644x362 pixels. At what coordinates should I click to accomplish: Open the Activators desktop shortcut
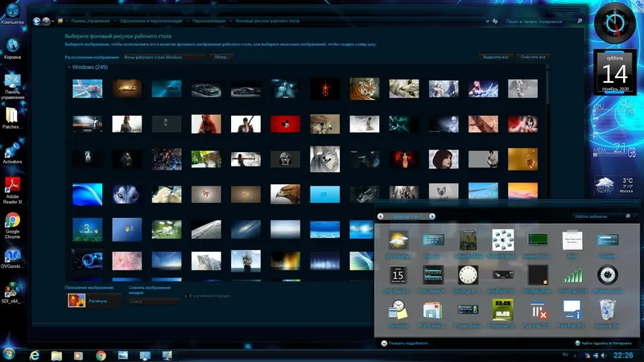click(12, 153)
